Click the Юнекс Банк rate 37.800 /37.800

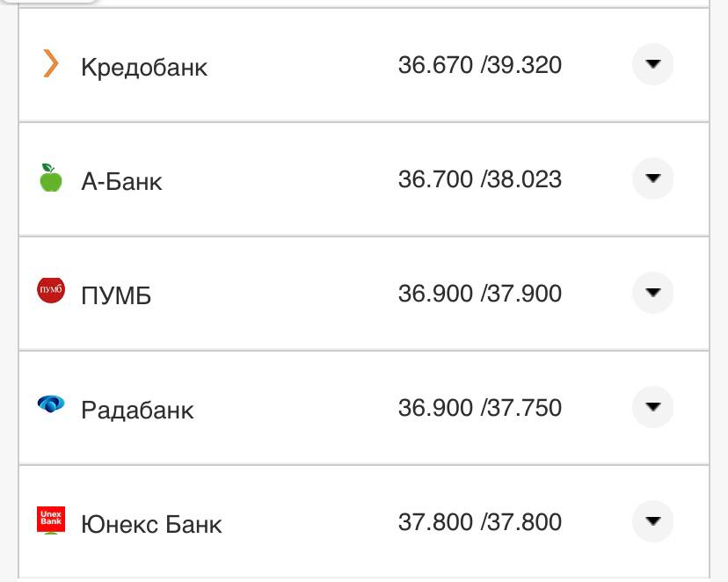coord(480,521)
